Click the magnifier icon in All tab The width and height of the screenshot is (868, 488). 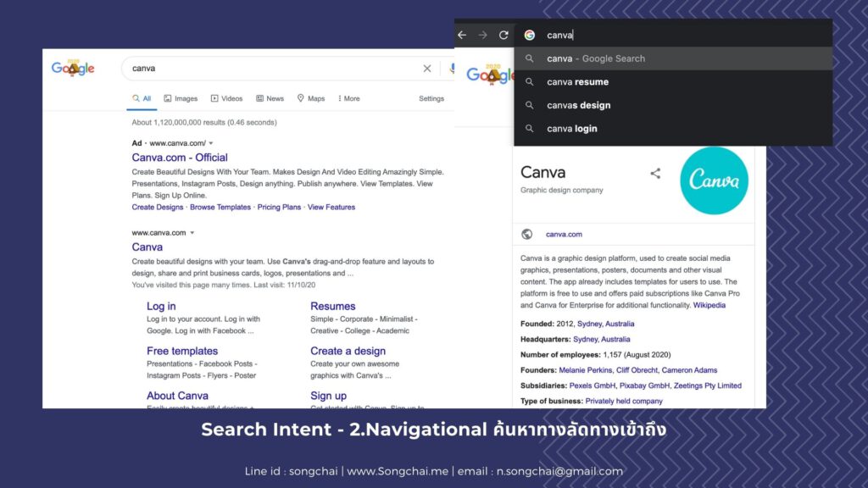(x=136, y=98)
